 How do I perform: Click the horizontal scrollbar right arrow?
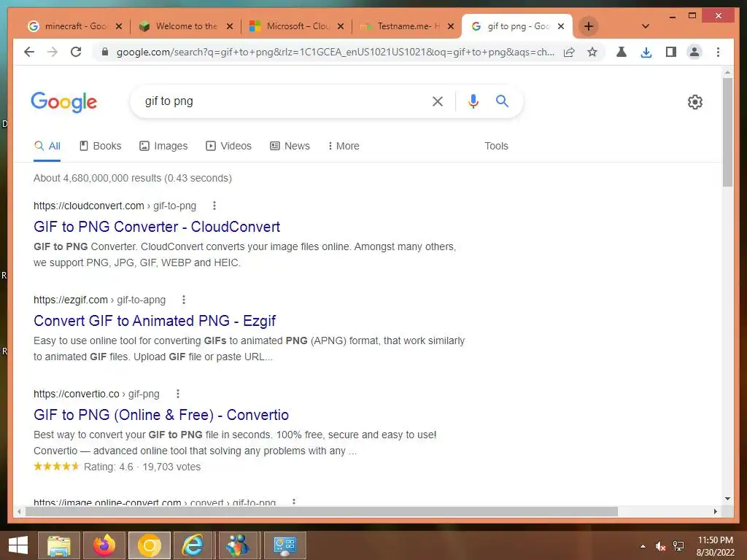click(715, 511)
